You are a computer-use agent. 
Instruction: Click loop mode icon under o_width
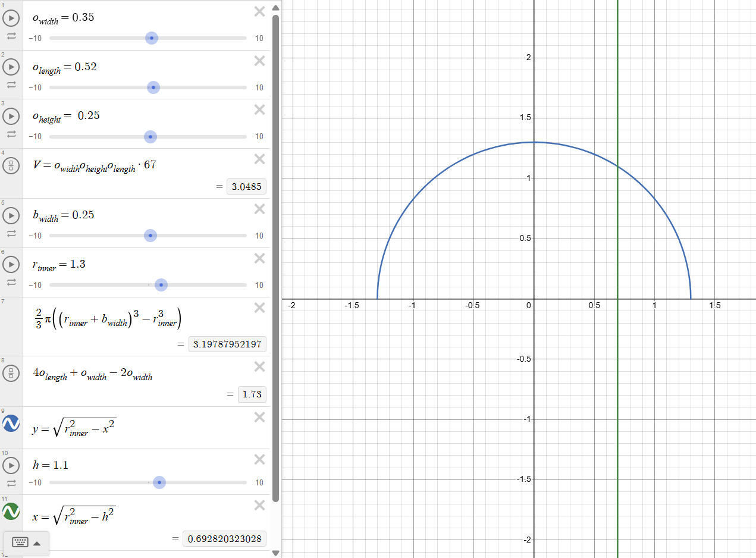tap(11, 36)
